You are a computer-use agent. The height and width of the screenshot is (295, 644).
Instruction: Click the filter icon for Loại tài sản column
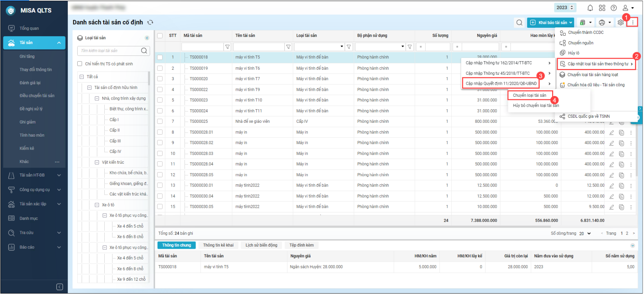pos(349,47)
